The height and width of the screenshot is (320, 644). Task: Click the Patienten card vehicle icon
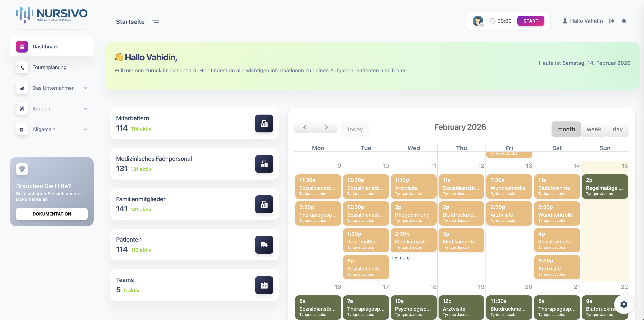264,245
